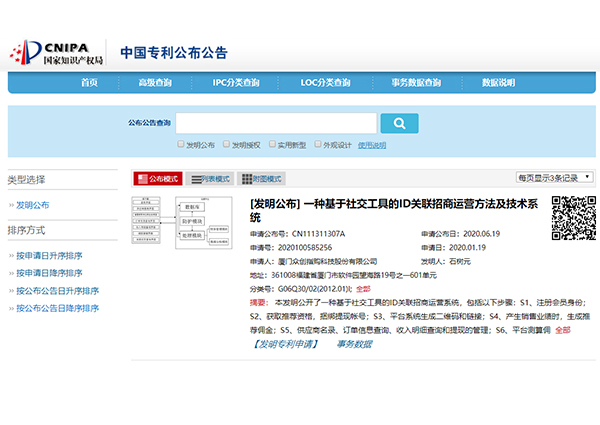Check the 发明授权 checkbox
The image size is (600, 425).
pos(226,144)
